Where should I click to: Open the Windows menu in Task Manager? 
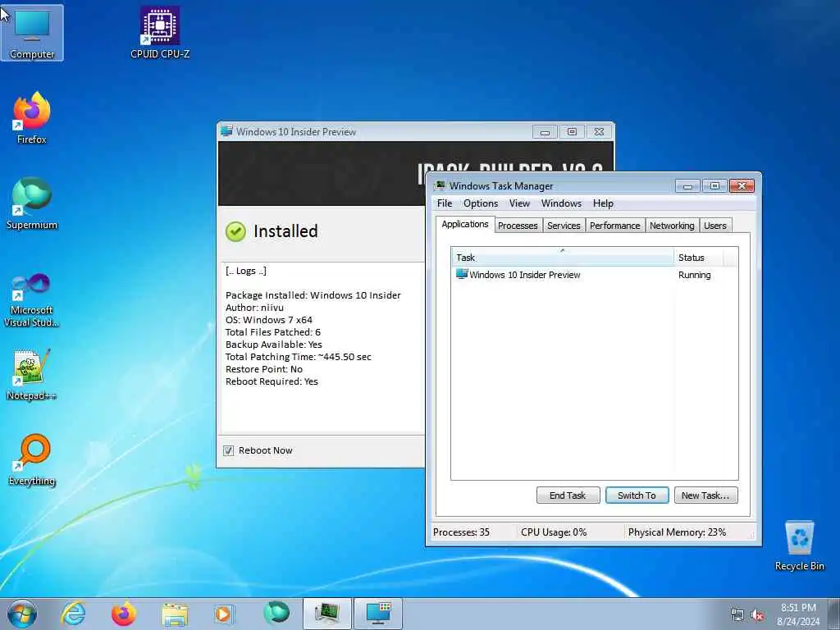point(561,203)
